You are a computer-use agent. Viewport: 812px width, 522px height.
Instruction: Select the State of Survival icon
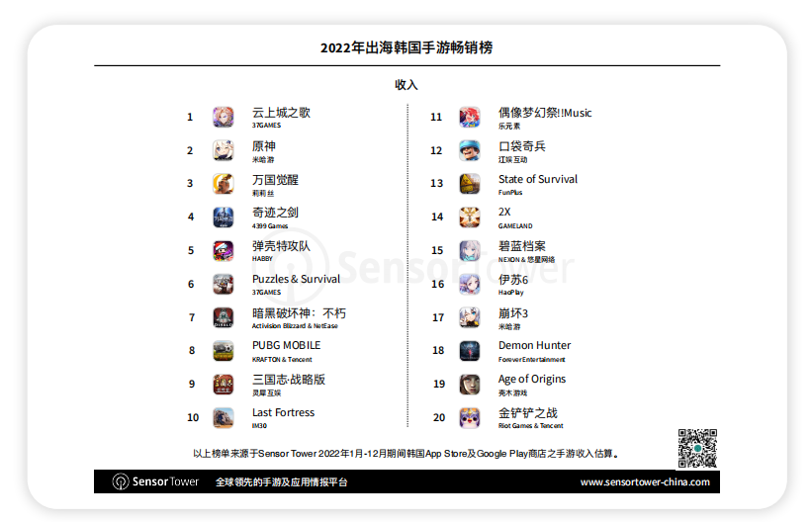[469, 184]
